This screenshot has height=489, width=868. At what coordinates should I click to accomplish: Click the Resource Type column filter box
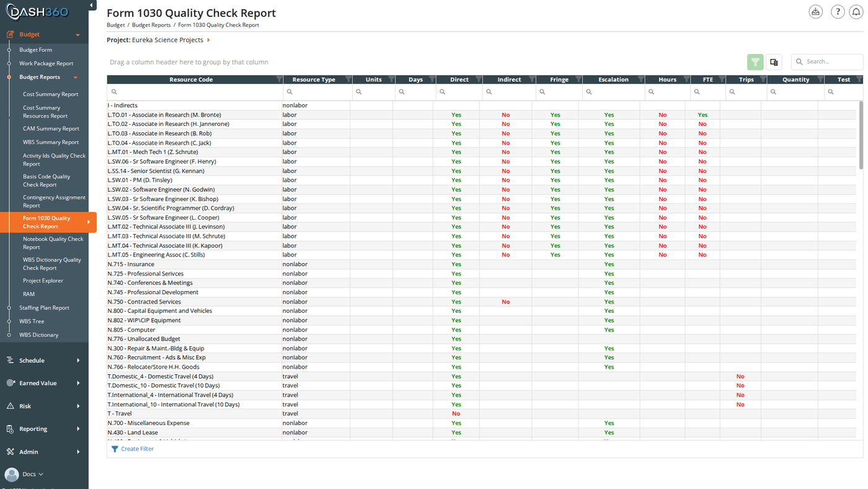(x=317, y=92)
